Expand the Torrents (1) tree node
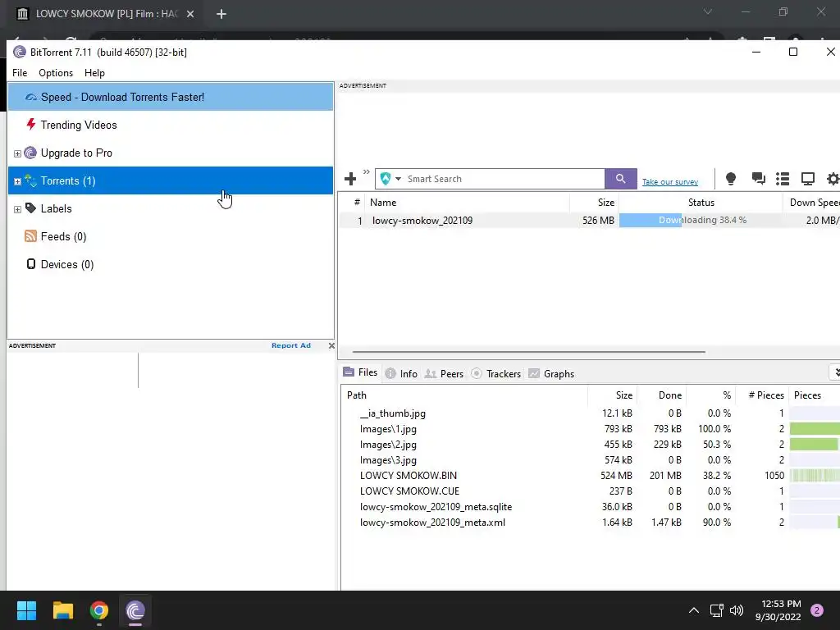This screenshot has height=630, width=840. point(18,181)
